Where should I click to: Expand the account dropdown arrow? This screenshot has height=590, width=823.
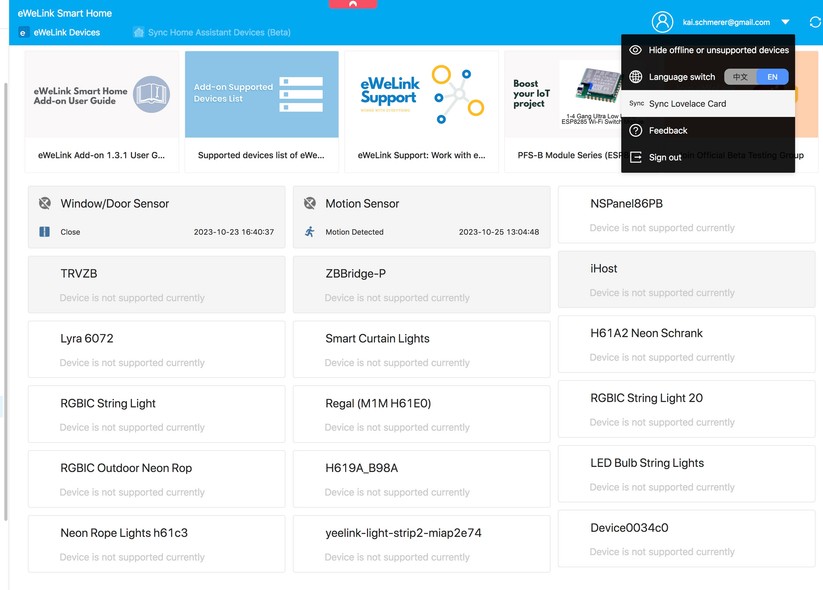(785, 22)
